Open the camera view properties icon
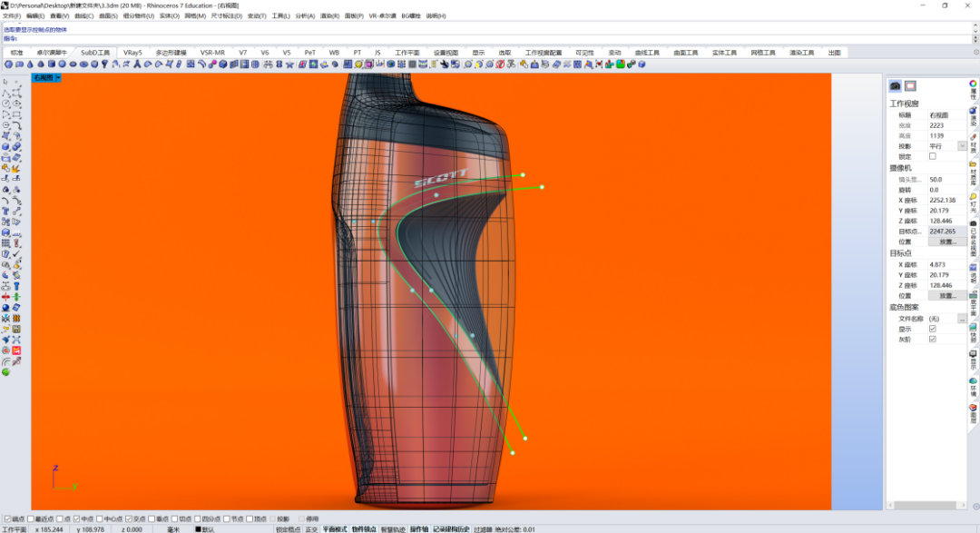 [895, 85]
